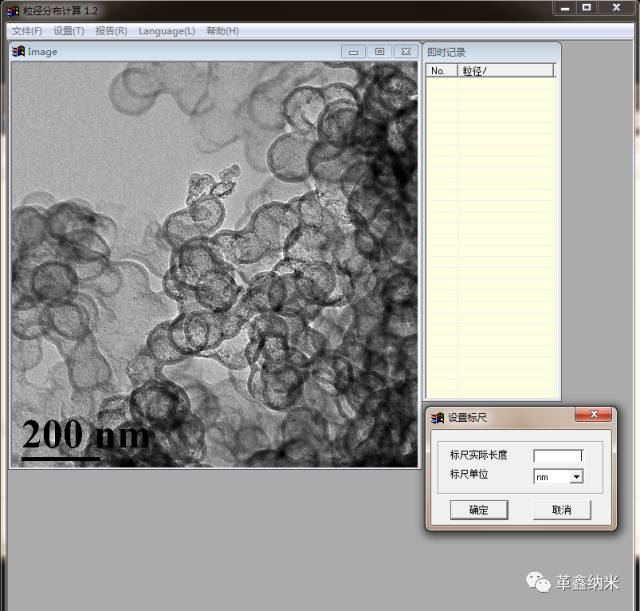Open the 帮助(H) menu
The width and height of the screenshot is (640, 611).
point(222,31)
